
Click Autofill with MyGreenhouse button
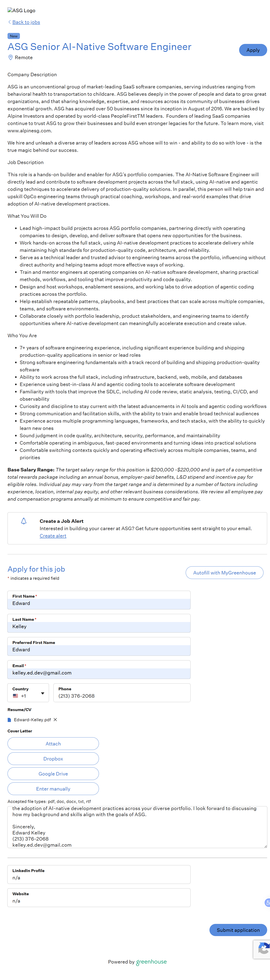[224, 573]
